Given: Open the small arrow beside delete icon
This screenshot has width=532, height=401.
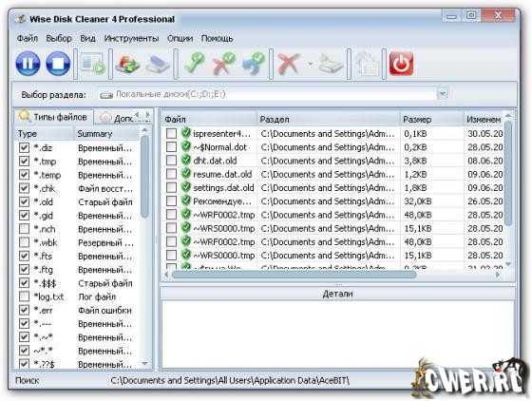Looking at the screenshot, I should [310, 64].
